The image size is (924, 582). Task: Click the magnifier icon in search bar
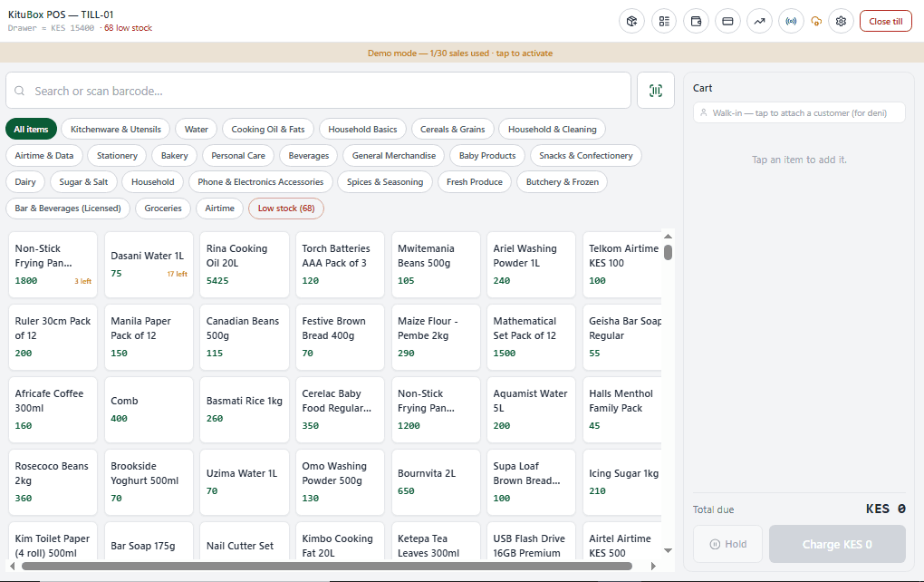tap(19, 91)
